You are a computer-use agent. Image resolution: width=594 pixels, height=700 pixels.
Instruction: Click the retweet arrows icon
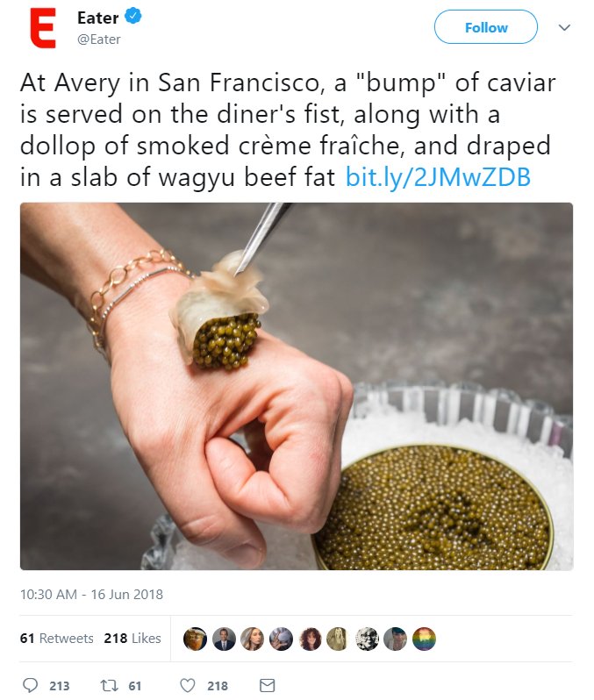109,685
